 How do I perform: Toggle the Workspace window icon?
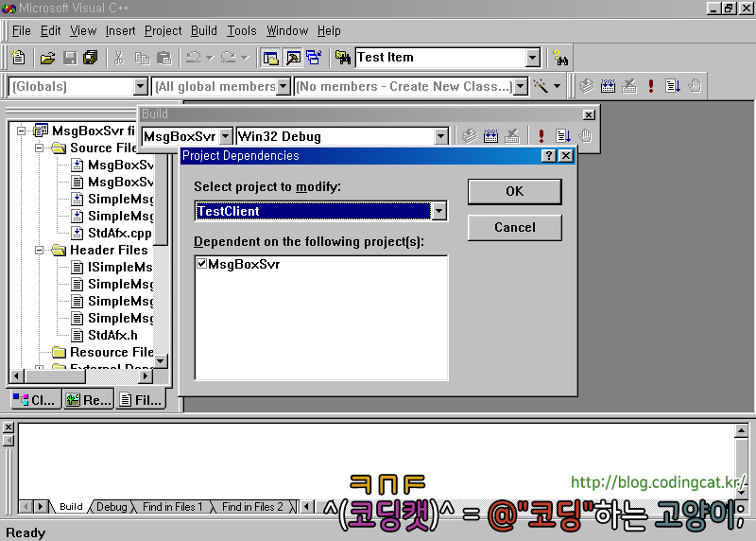click(x=270, y=58)
